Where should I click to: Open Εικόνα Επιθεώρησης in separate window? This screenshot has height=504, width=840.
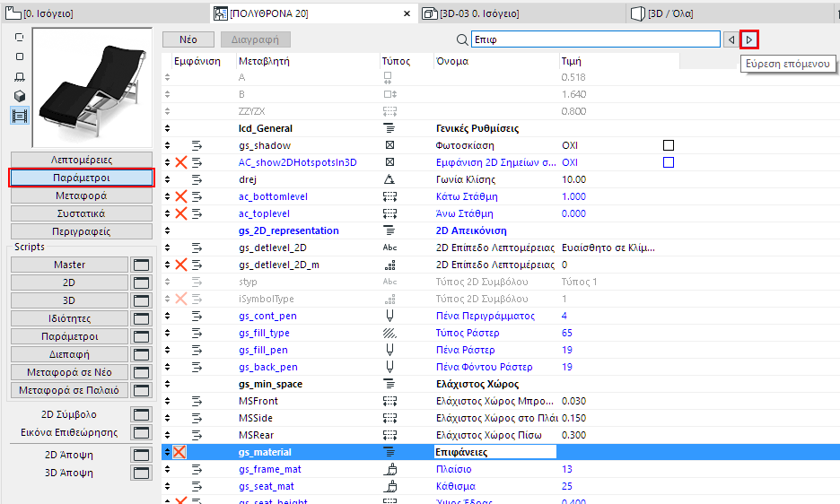(x=141, y=432)
